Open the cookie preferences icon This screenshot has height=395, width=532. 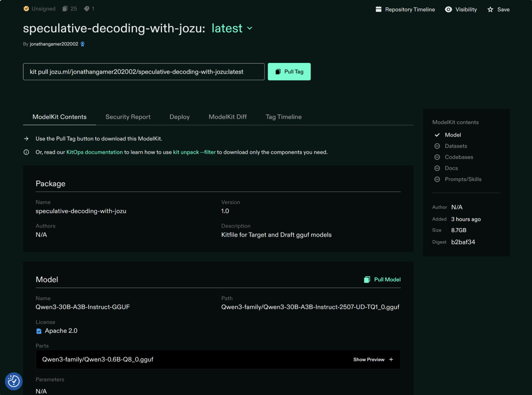pos(14,381)
